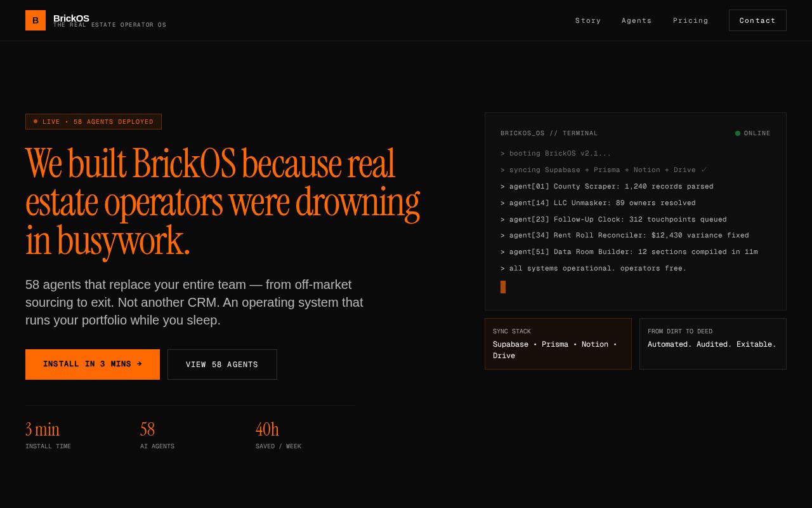
Task: Click the "Automated. Audited. Exitable." text
Action: click(712, 344)
